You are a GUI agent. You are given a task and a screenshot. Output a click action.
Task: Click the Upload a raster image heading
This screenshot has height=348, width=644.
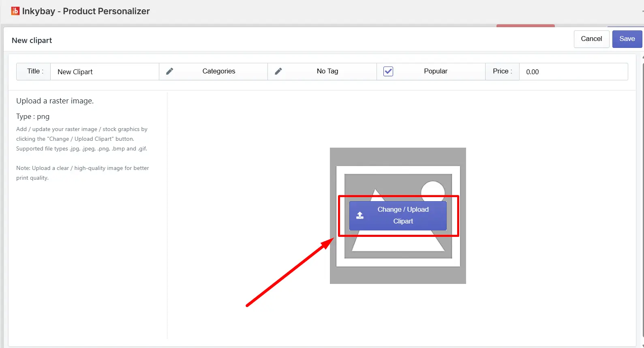point(55,101)
